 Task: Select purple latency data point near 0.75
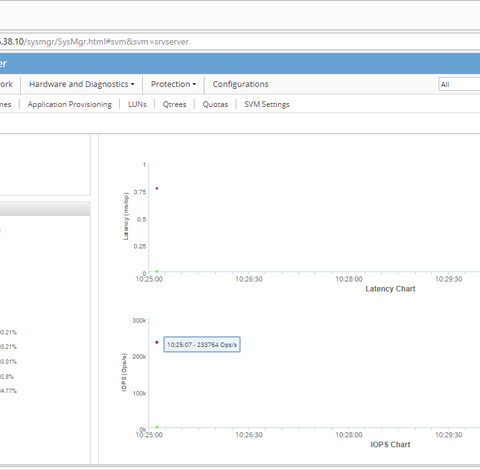coord(157,188)
